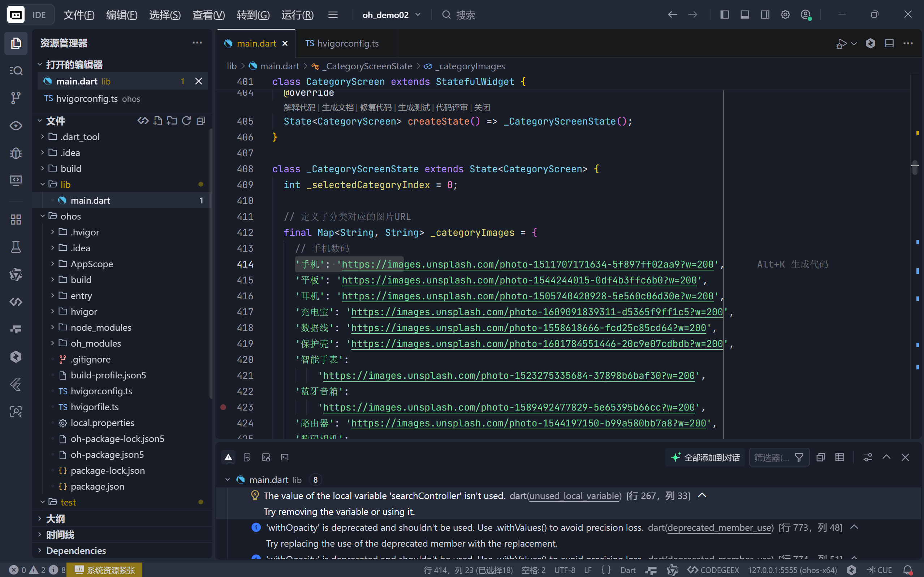The height and width of the screenshot is (577, 924).
Task: Open the Run and Debug (bug) view
Action: pos(16,153)
